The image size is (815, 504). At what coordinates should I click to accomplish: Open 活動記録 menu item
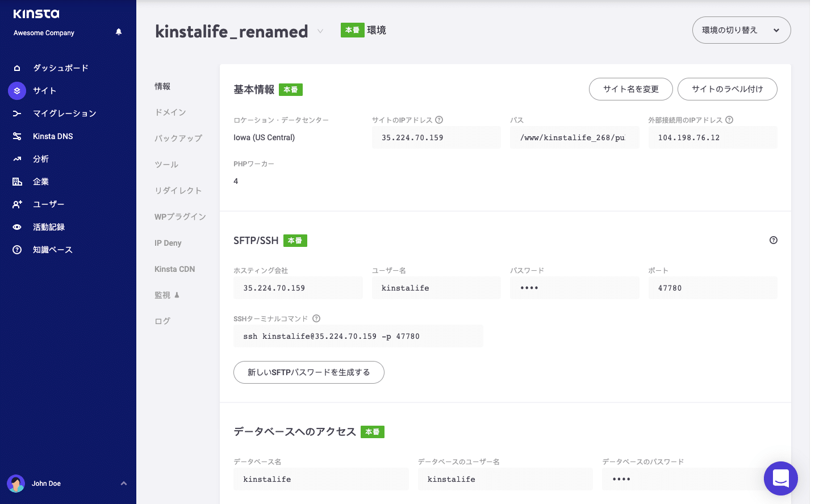[x=49, y=227]
